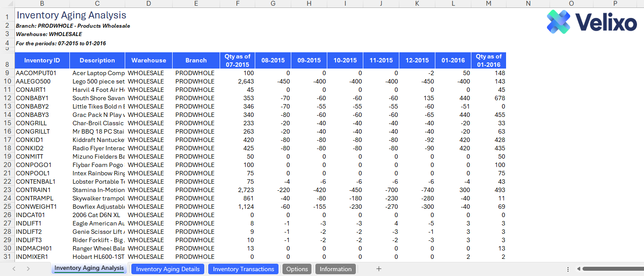Click the Qty as of 01-2016 header
Viewport: 644px width, 276px height.
488,61
